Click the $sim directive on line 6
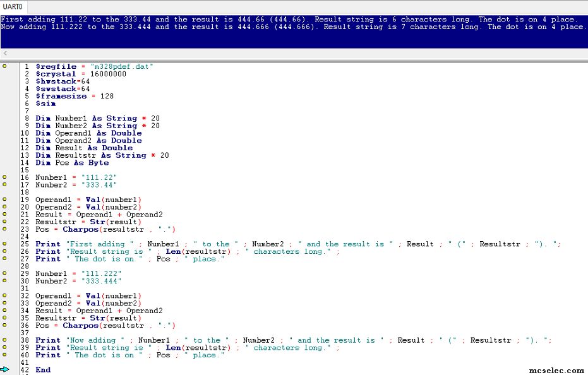The image size is (588, 375). pyautogui.click(x=45, y=104)
